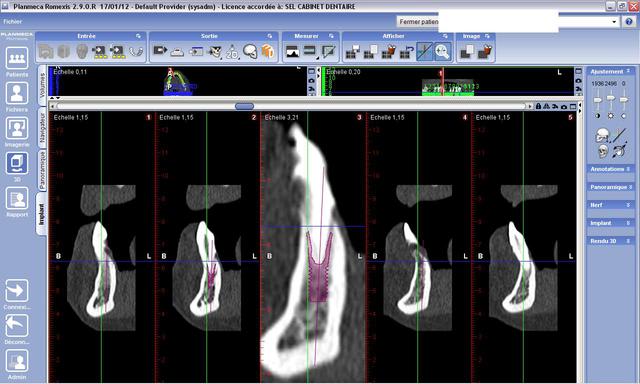Image resolution: width=640 pixels, height=384 pixels.
Task: Switch to the Panoramique vertical tab
Action: click(42, 169)
